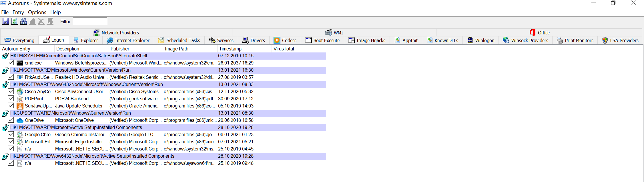
Task: Switch to the AppInit tab
Action: [x=406, y=40]
